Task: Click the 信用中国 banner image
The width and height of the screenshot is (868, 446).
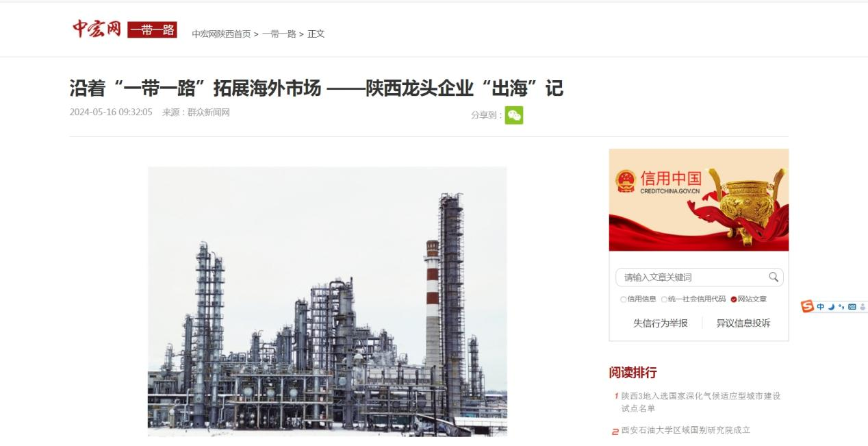Action: [x=699, y=200]
